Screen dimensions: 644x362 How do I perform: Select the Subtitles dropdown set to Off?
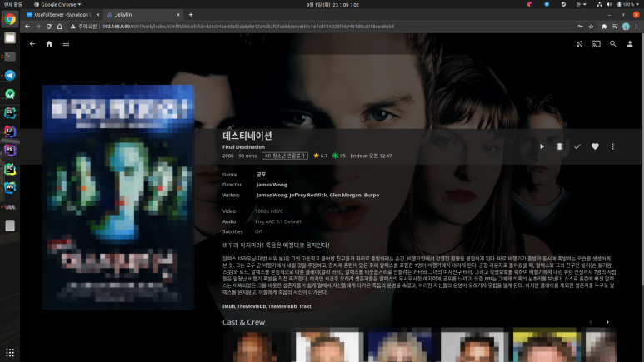[x=258, y=232]
